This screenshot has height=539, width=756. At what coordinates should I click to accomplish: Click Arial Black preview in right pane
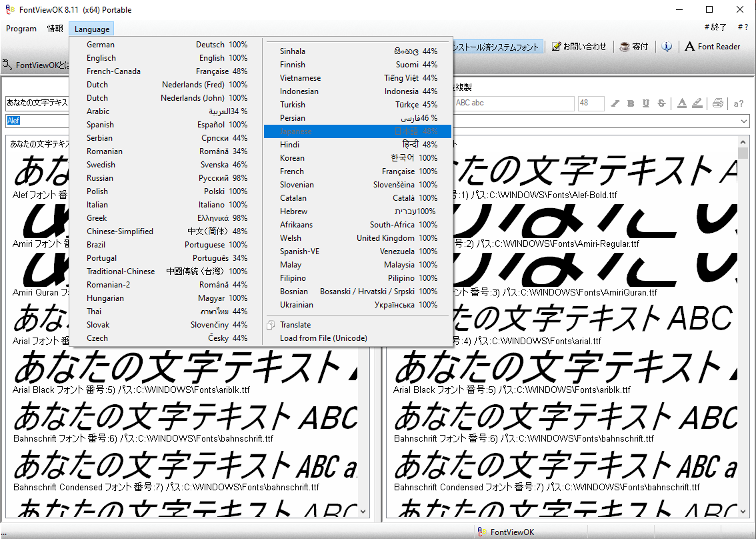564,366
